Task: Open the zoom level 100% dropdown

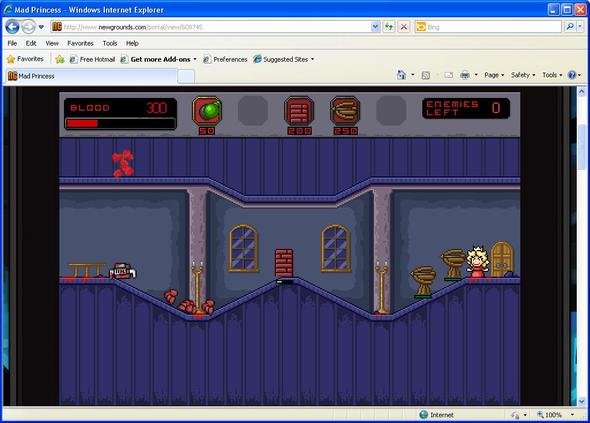Action: (x=572, y=415)
